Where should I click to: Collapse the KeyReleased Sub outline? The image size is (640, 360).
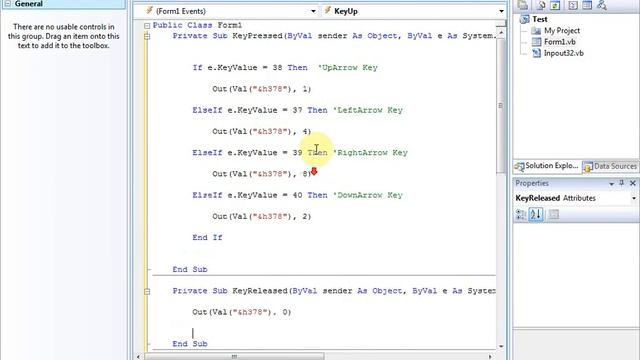[x=147, y=291]
